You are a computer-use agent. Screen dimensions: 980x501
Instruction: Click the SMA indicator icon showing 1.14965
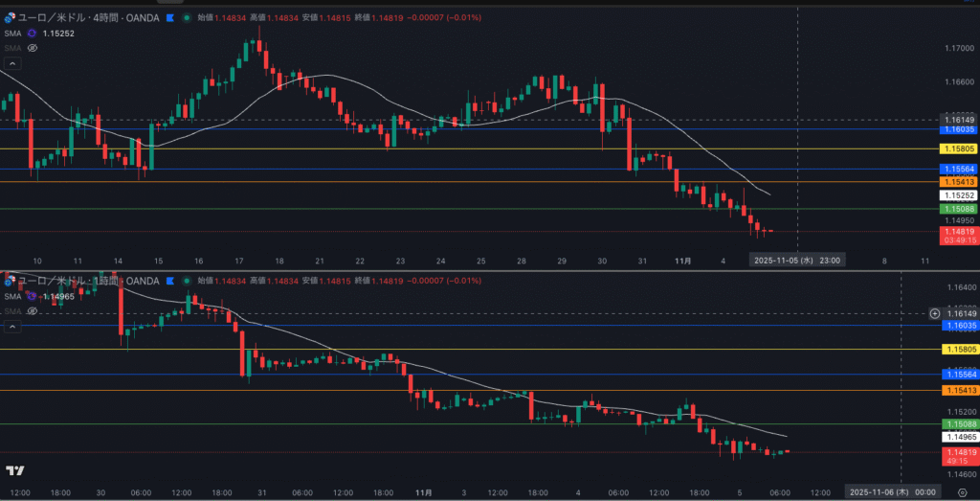coord(32,296)
